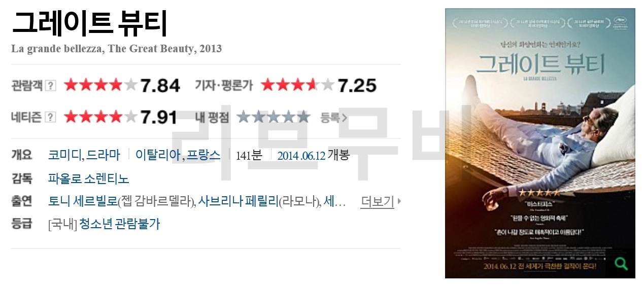Click the first gray star in 내 평점
Viewport: 644px width, 286px height.
pos(244,117)
